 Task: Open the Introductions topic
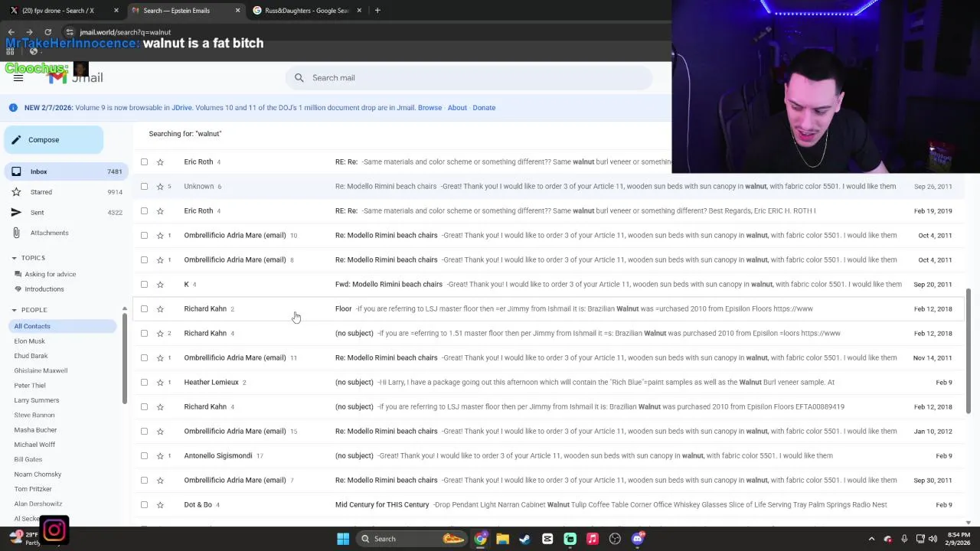click(x=44, y=289)
